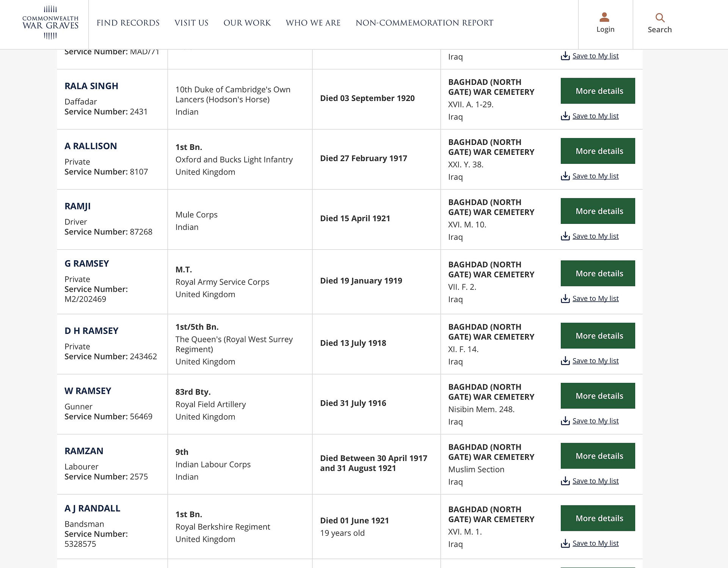
Task: Select text 'Died 19 January 1919'
Action: (x=361, y=281)
